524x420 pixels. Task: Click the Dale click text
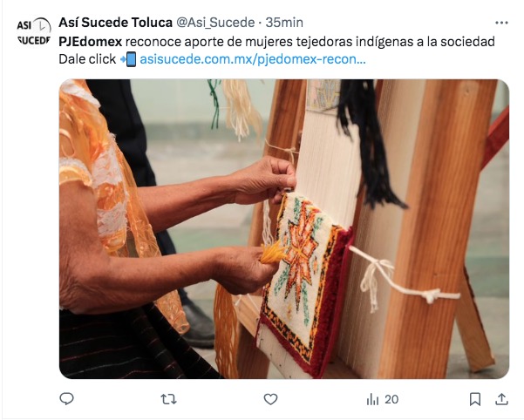pos(87,59)
